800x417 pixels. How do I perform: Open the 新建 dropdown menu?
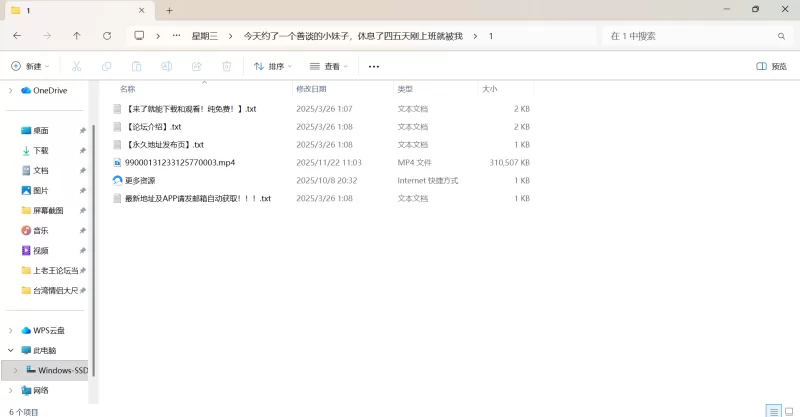tap(28, 66)
